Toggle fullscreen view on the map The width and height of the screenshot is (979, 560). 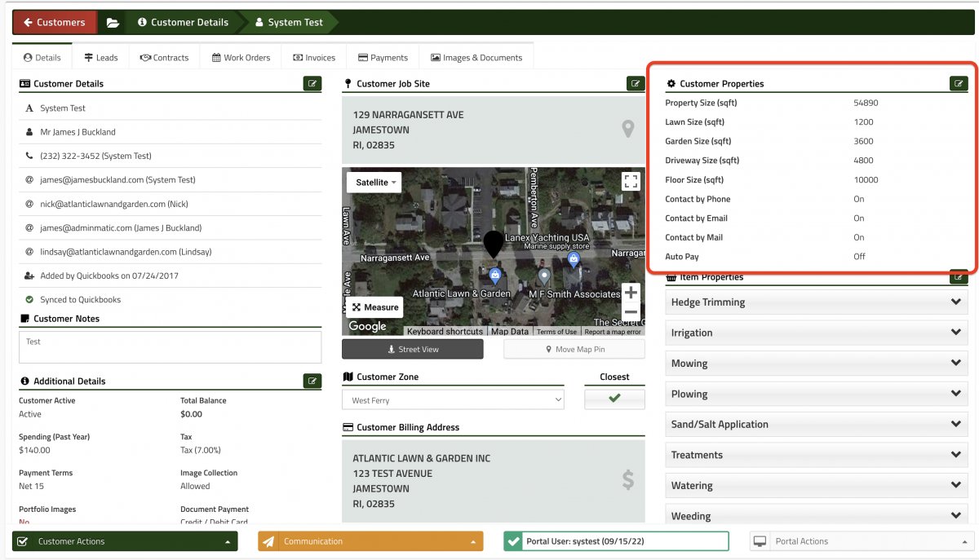pos(631,182)
